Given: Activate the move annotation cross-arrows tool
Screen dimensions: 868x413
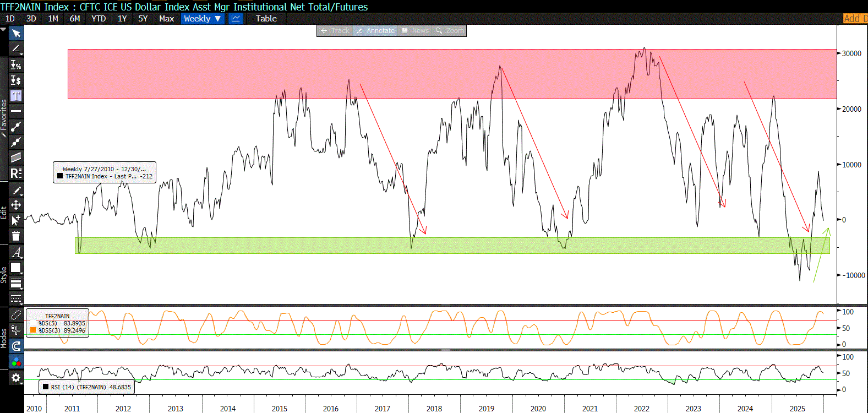Looking at the screenshot, I should click(x=16, y=205).
